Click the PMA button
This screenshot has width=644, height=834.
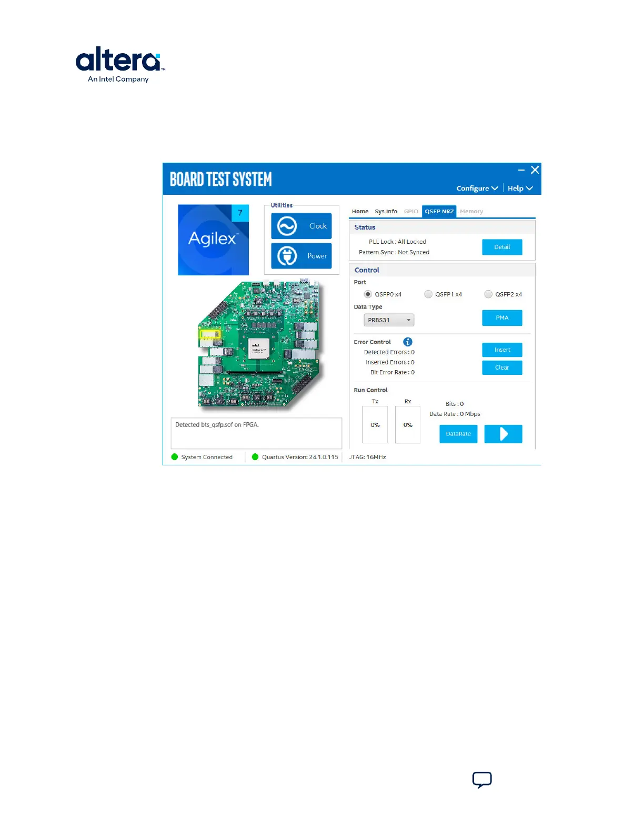[x=502, y=318]
